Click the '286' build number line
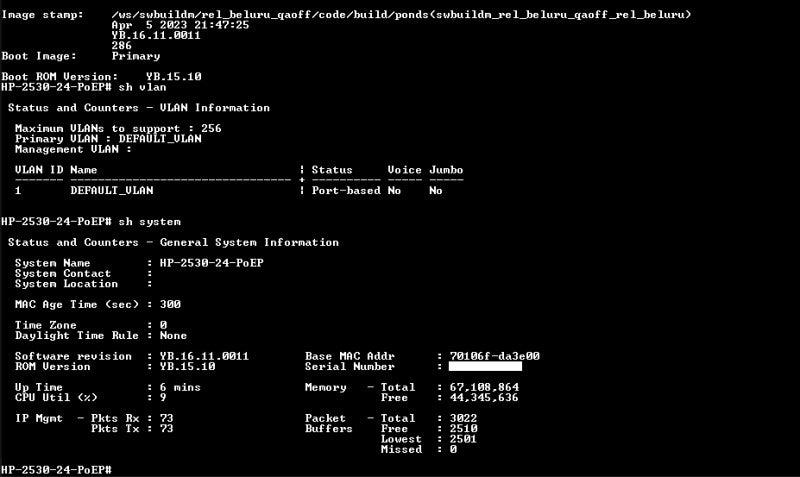Viewport: 800px width, 477px height. (x=121, y=46)
